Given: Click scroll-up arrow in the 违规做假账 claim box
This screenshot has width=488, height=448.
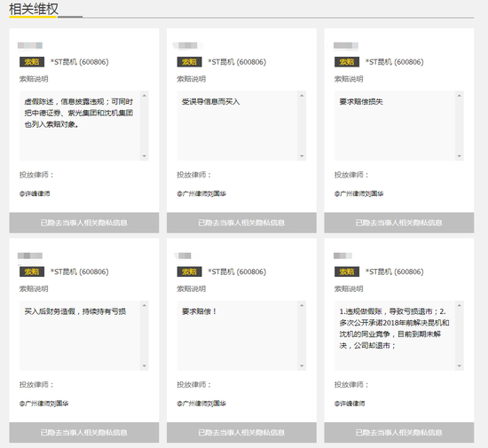Looking at the screenshot, I should (459, 305).
